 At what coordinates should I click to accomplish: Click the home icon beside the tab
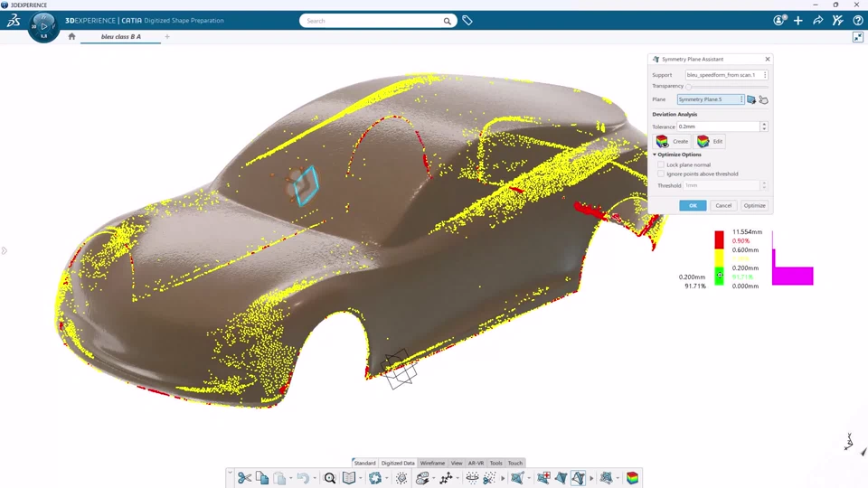pos(71,36)
